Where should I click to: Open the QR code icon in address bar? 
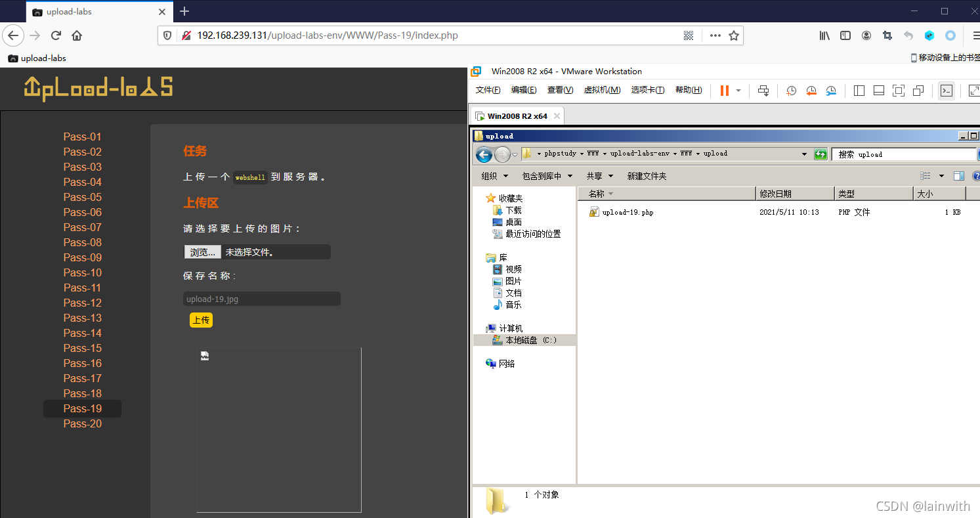tap(689, 35)
